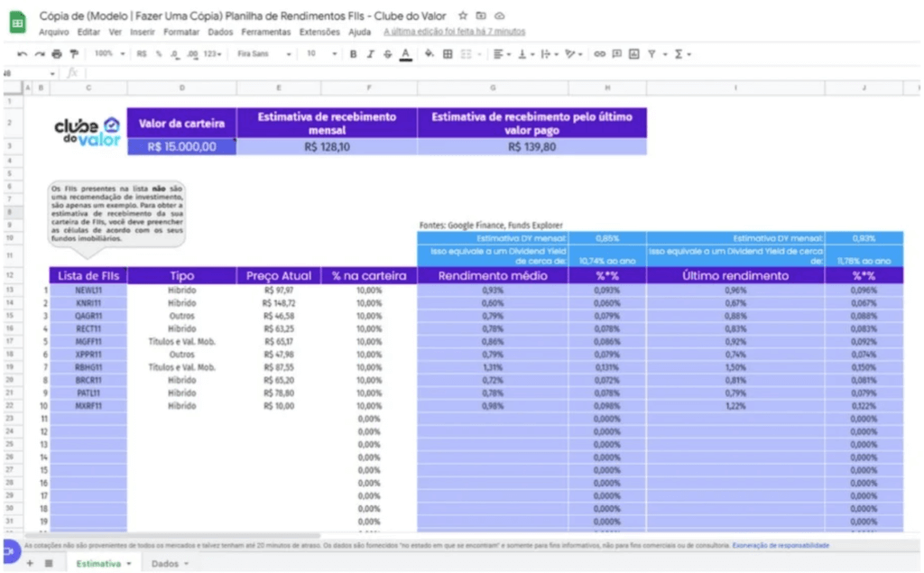
Task: Open the text color picker
Action: (x=405, y=54)
